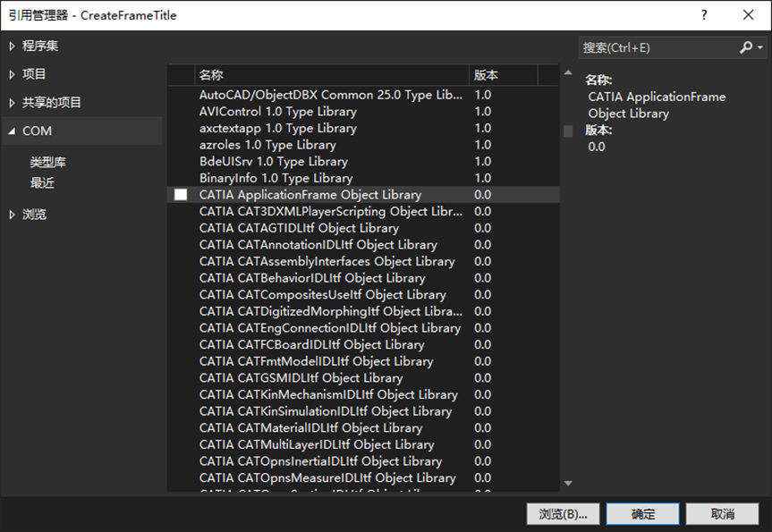The height and width of the screenshot is (532, 772).
Task: Select CATIA CATFmtModelIDLItf Object Library row
Action: [x=363, y=362]
